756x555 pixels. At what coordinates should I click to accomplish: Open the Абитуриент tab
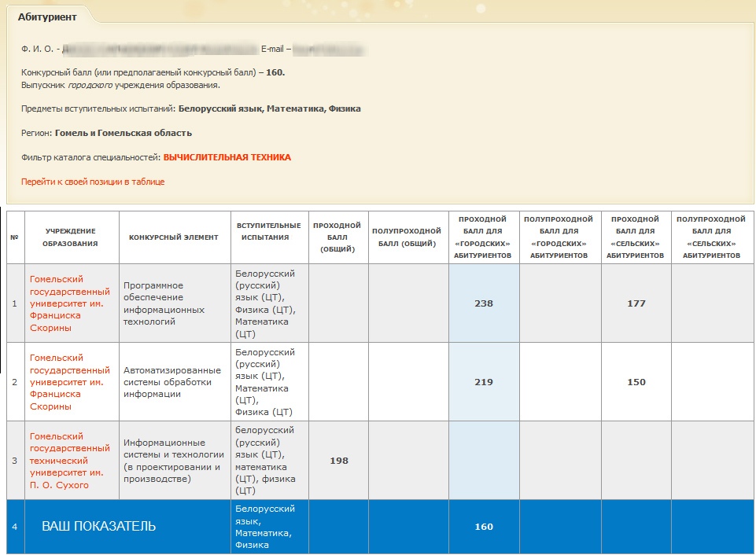47,17
